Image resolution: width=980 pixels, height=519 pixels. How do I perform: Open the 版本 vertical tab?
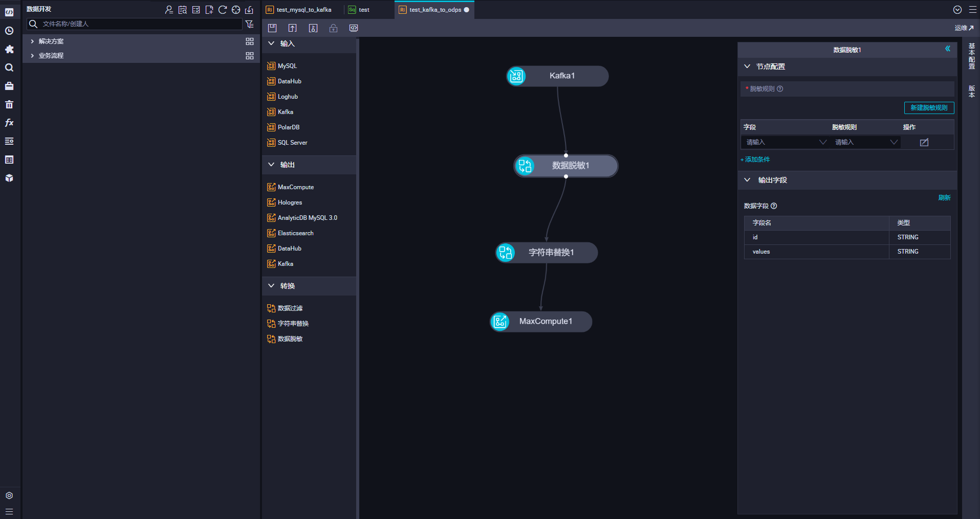coord(972,92)
